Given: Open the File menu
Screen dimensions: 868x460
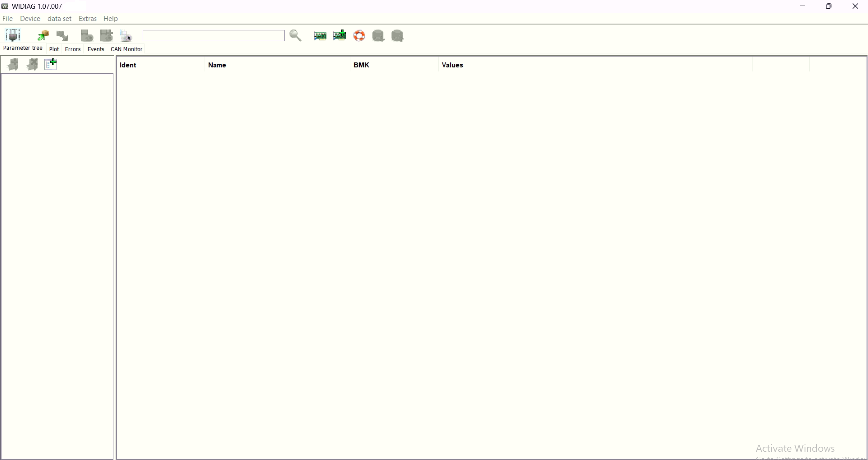Looking at the screenshot, I should click(8, 19).
